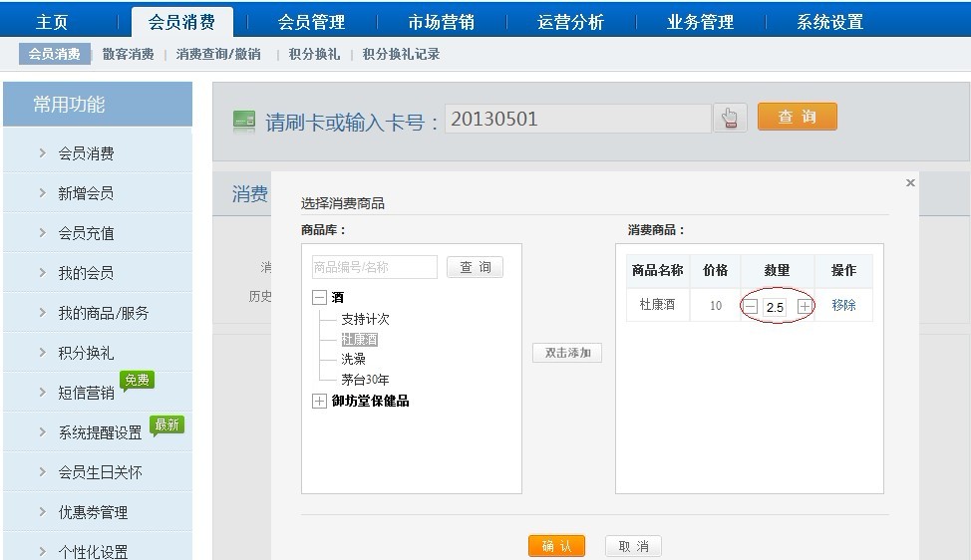Click 确认 to confirm selection
971x560 pixels.
[556, 546]
